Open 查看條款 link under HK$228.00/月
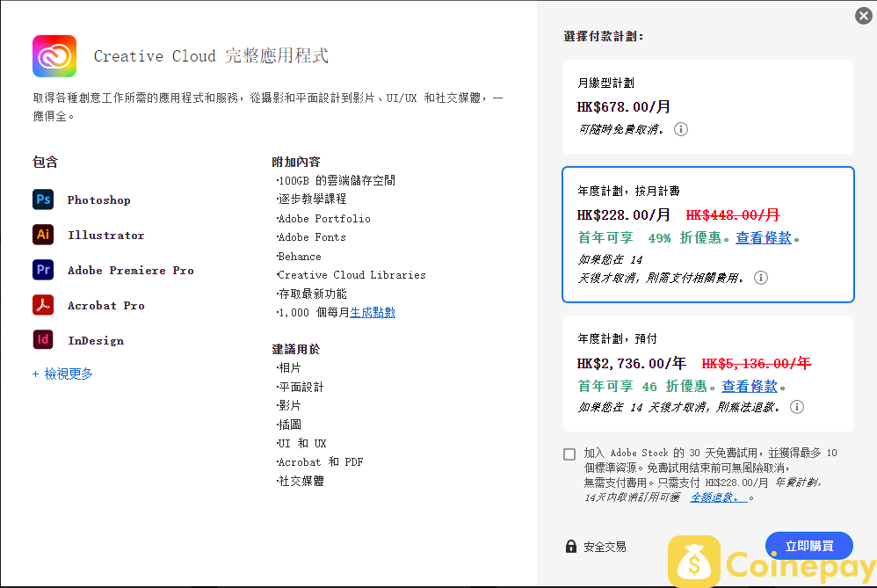 point(764,238)
